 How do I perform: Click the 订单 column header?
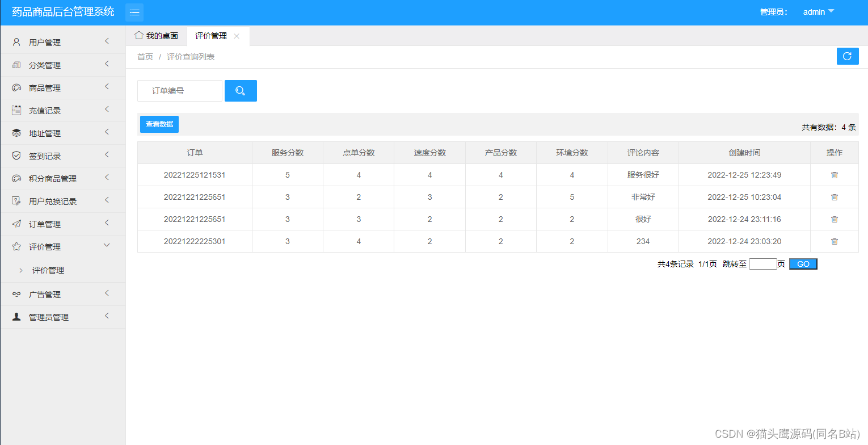[x=195, y=153]
